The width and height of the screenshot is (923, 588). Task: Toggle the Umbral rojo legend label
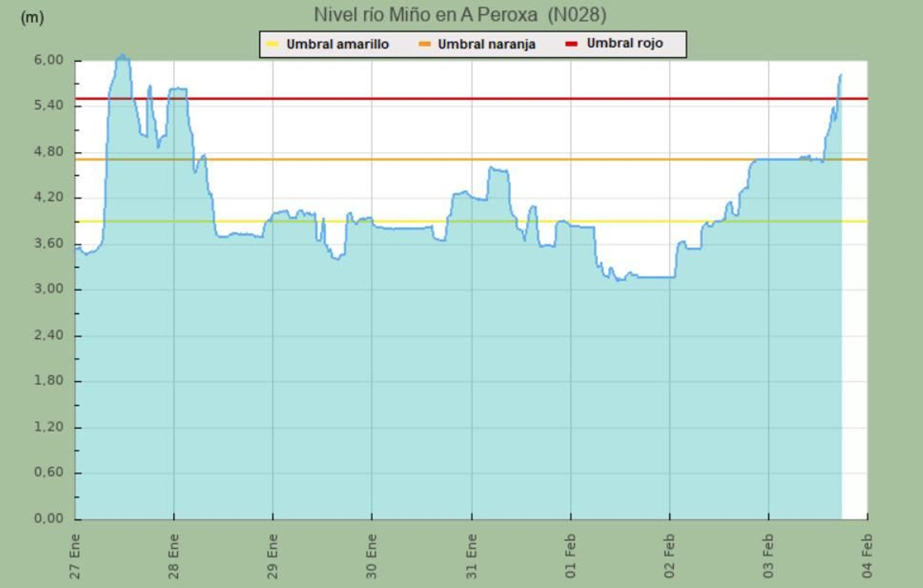[625, 43]
